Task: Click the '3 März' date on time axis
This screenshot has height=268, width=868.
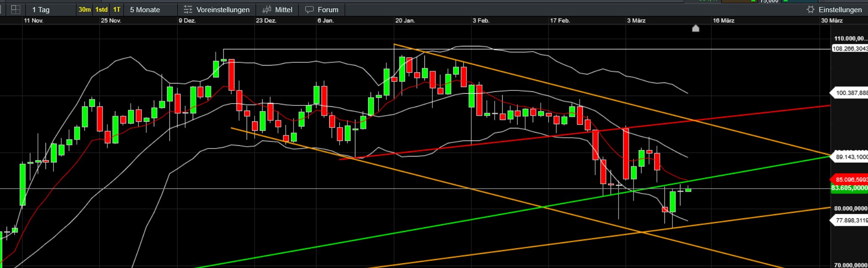Action: (636, 21)
